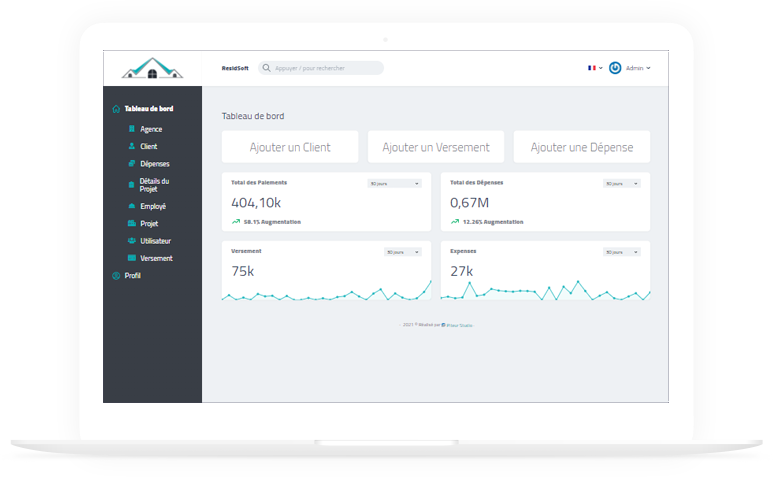The image size is (773, 478).
Task: Click the house logo in the header
Action: [x=152, y=68]
